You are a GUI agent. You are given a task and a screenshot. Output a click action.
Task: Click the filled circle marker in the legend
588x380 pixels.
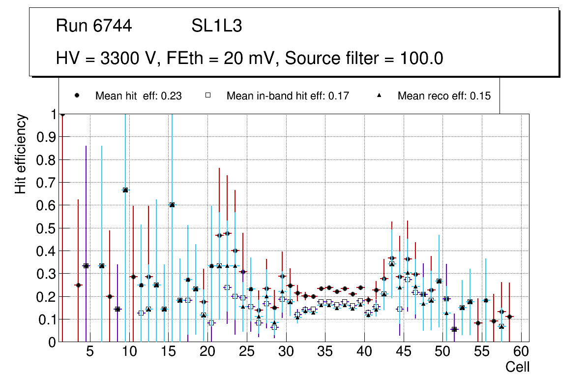(x=77, y=95)
